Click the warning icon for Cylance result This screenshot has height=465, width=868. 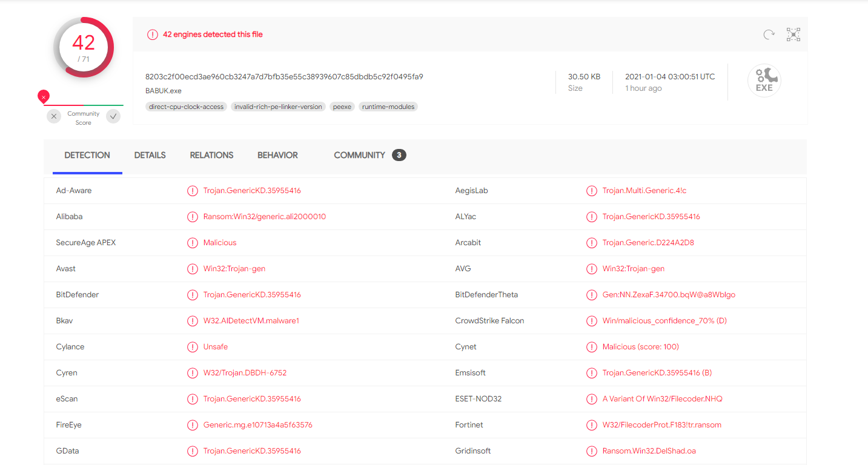193,347
